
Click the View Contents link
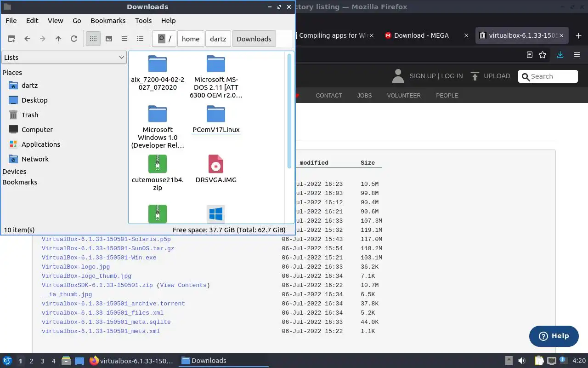pyautogui.click(x=183, y=285)
